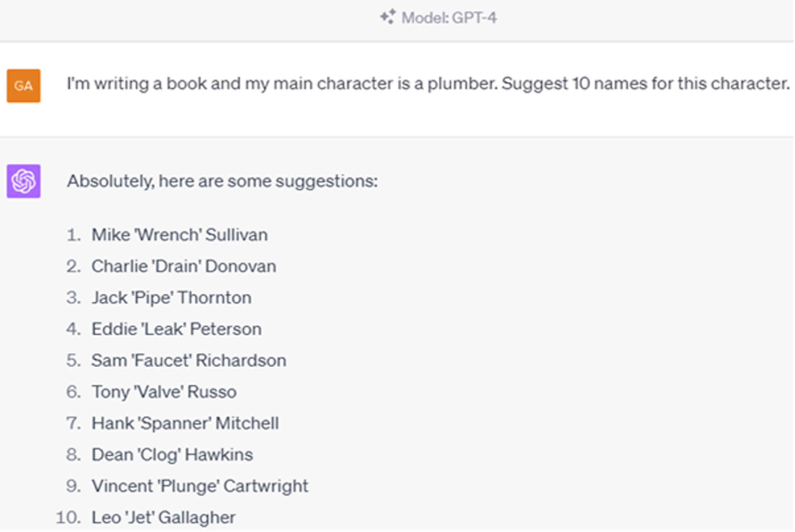The image size is (795, 532).
Task: Click the name Eddie 'Leak' Peterson
Action: pos(176,329)
